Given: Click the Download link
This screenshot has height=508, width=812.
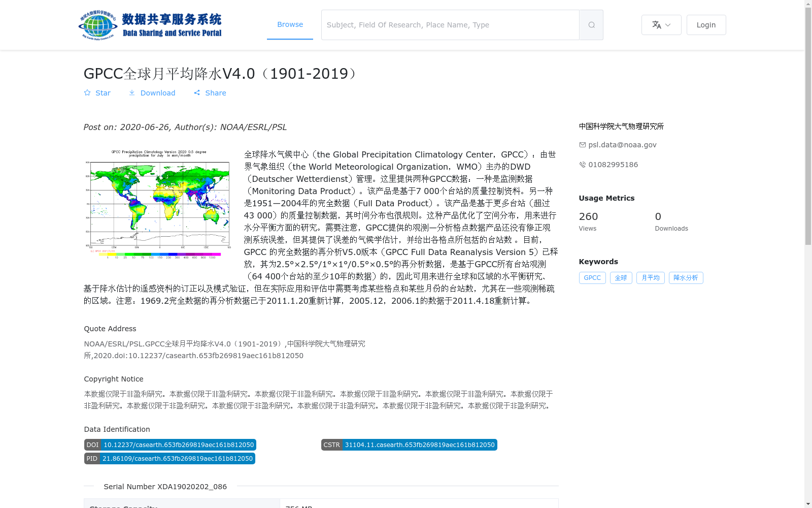Looking at the screenshot, I should pyautogui.click(x=152, y=93).
